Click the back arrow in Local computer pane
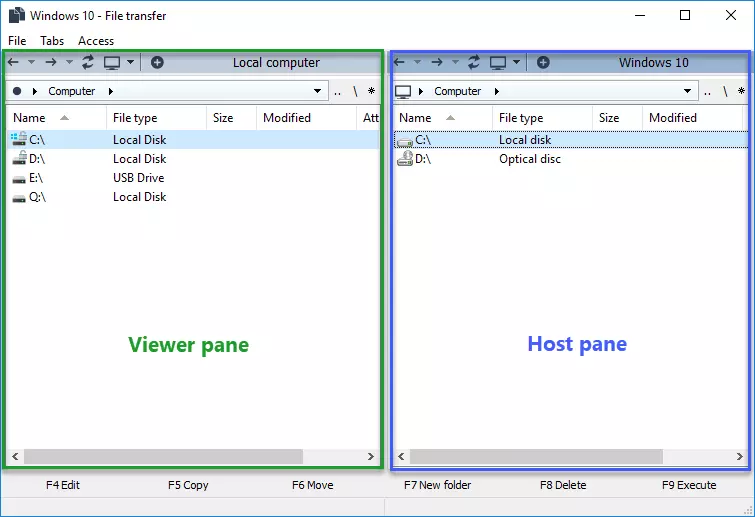 pos(13,62)
